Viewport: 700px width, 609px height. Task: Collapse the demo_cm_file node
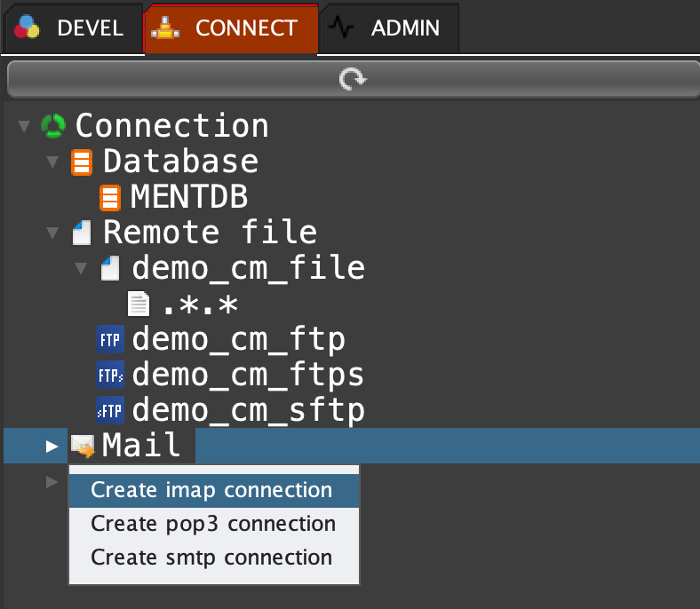[x=82, y=268]
